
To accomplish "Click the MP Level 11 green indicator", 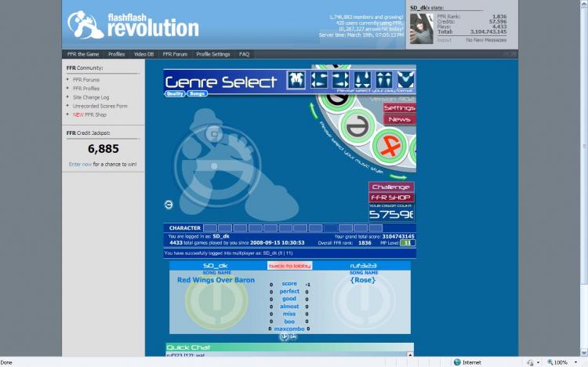I will point(408,243).
